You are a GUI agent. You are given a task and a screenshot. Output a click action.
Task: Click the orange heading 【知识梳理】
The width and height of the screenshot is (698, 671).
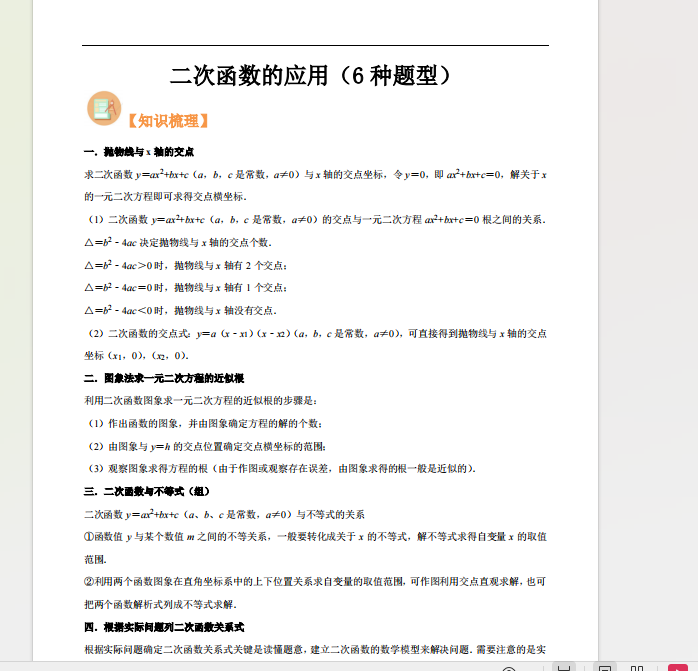168,121
